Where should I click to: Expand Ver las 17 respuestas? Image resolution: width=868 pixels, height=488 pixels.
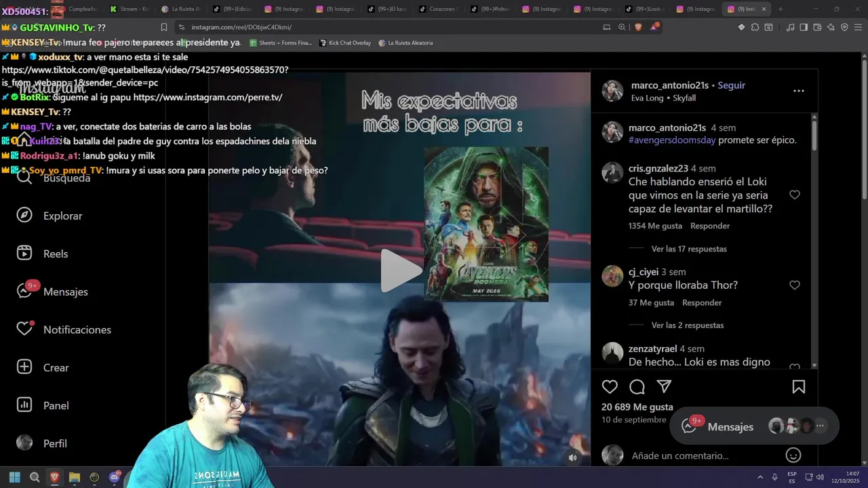[x=689, y=249]
